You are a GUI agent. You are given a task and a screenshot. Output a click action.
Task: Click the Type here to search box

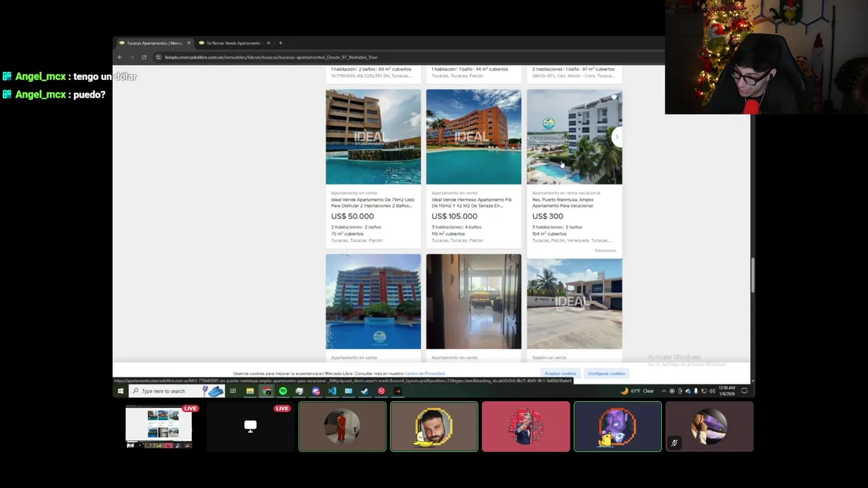click(176, 391)
